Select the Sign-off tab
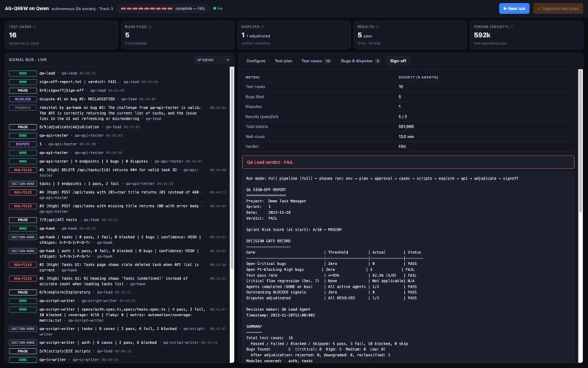 coord(398,61)
